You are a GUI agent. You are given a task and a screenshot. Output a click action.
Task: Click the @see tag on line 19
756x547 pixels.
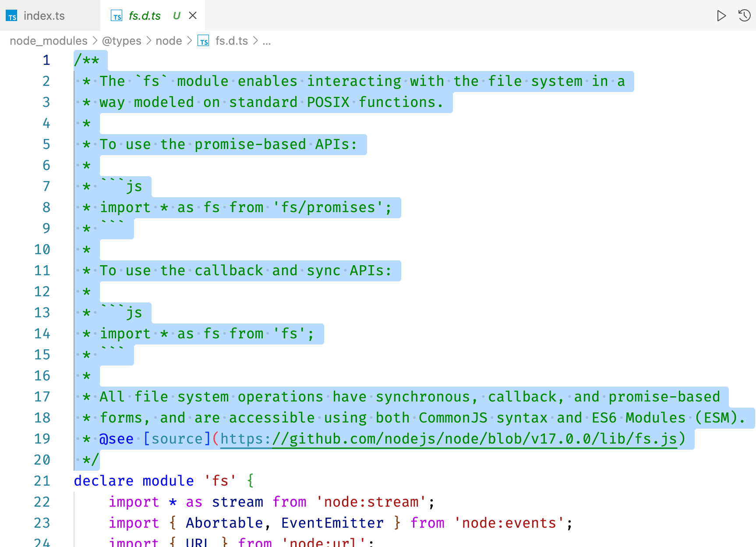117,439
